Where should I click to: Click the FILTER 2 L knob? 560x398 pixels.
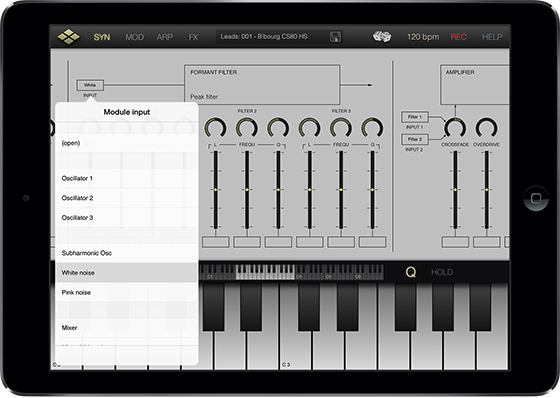click(215, 128)
